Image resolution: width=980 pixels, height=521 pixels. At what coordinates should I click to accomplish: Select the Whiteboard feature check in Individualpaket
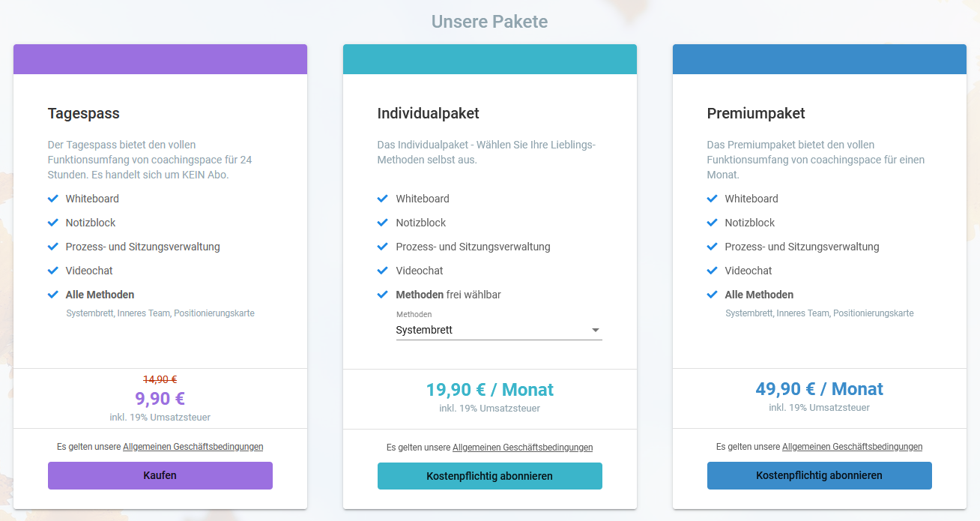(x=382, y=199)
